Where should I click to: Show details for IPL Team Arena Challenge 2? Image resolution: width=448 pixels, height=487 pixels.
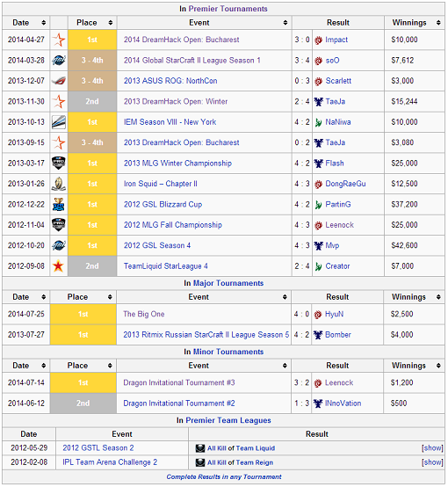432,462
